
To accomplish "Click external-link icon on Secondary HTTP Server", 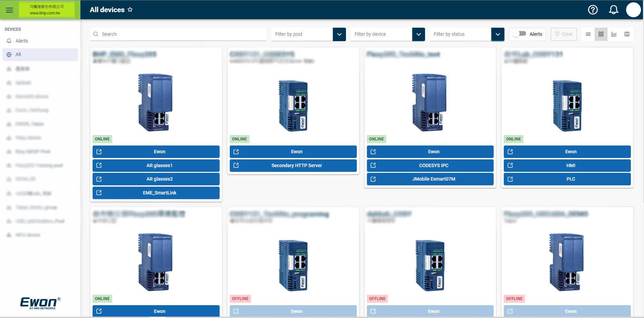I will pyautogui.click(x=236, y=165).
